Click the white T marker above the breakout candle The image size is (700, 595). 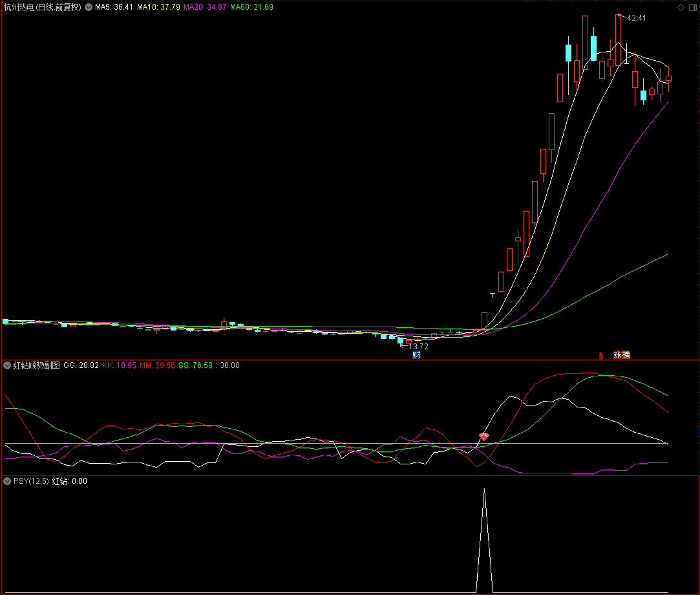[493, 295]
